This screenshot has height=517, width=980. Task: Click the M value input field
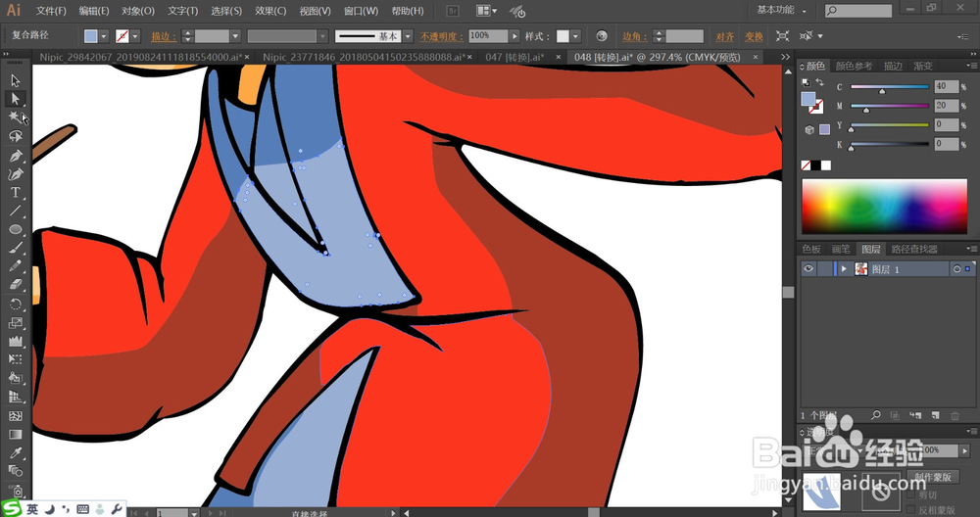coord(946,106)
